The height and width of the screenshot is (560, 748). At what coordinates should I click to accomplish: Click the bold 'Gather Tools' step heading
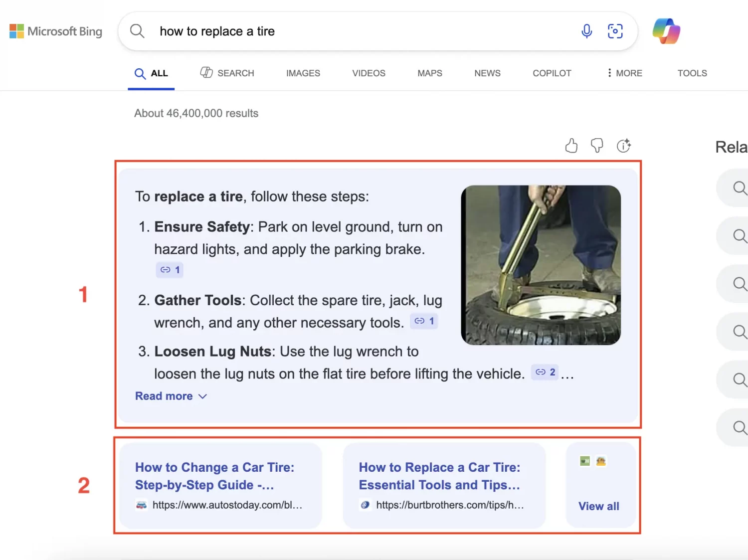198,300
